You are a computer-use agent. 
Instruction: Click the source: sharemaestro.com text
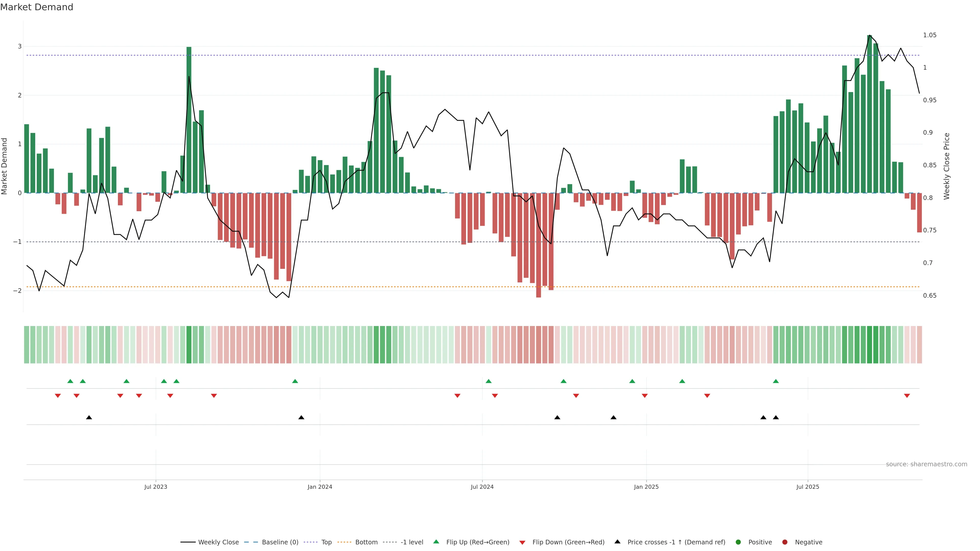[926, 464]
